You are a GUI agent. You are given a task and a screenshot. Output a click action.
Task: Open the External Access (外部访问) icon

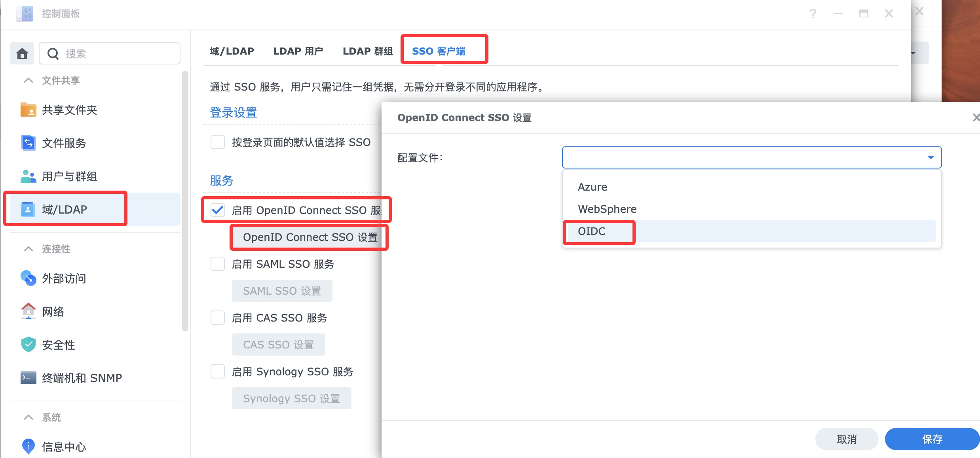coord(28,278)
